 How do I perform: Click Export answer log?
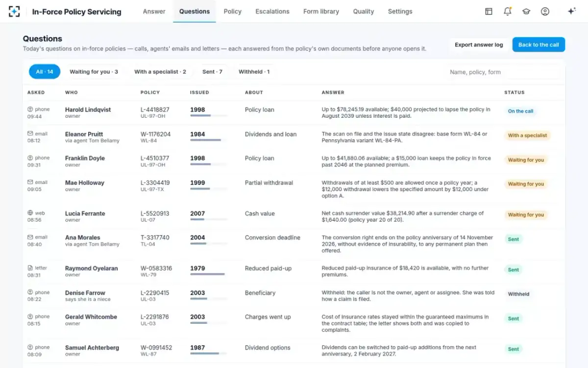click(479, 45)
